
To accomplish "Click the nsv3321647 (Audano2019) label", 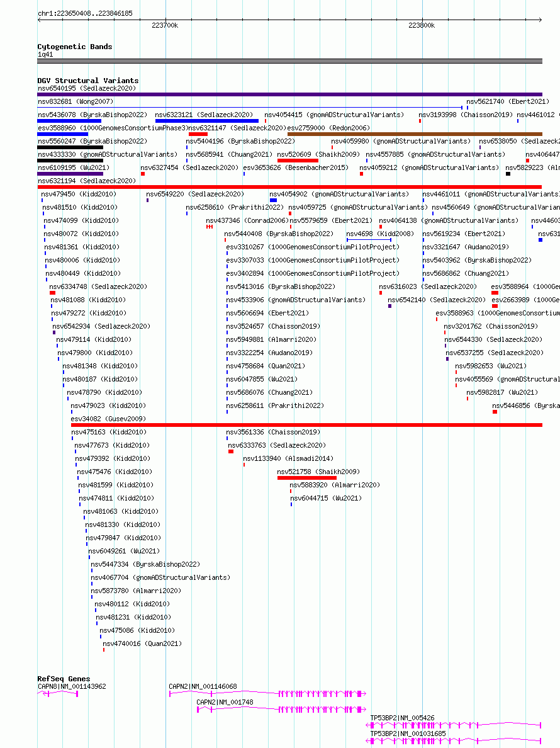I will [x=466, y=247].
